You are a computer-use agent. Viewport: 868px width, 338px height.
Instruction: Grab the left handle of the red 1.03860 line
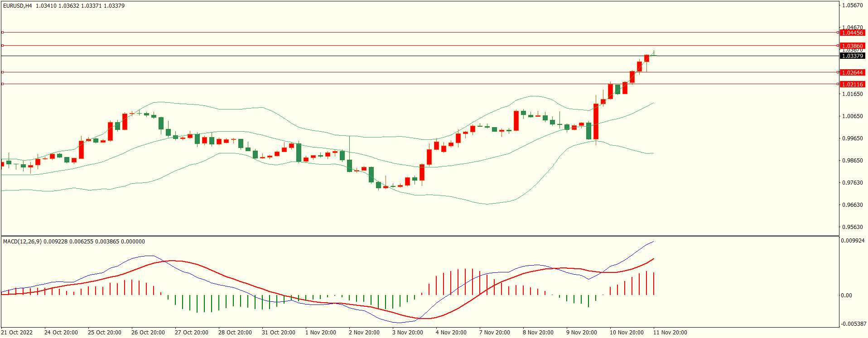(x=2, y=46)
